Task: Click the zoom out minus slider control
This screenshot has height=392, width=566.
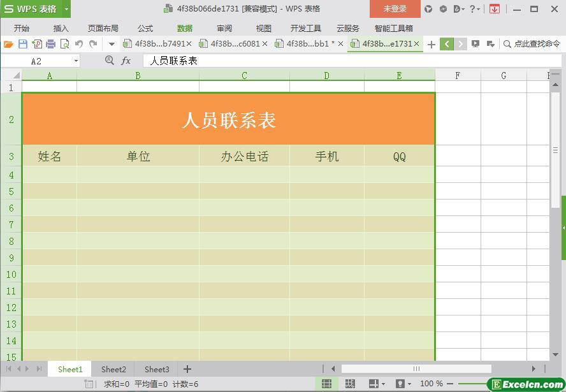Action: coord(451,384)
